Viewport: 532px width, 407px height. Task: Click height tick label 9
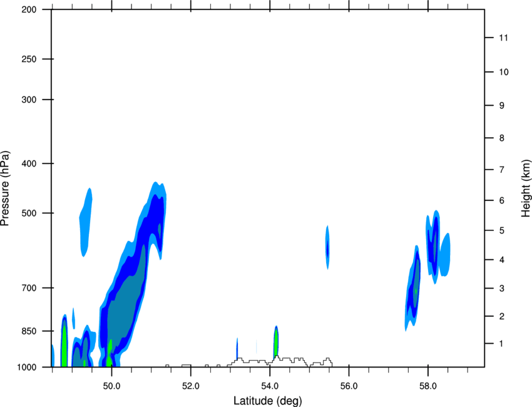click(x=502, y=106)
